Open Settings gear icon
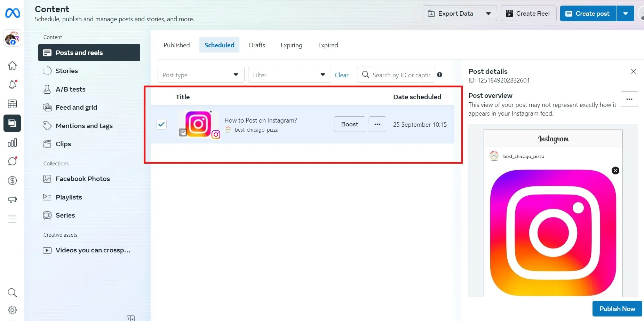The width and height of the screenshot is (644, 321). [12, 310]
